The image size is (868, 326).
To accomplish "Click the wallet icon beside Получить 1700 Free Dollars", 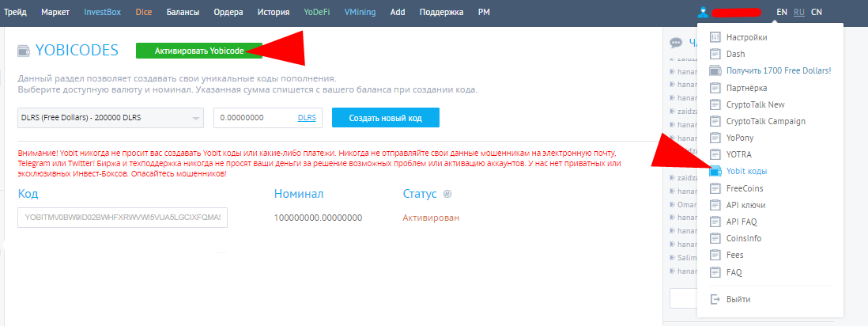I will click(715, 71).
